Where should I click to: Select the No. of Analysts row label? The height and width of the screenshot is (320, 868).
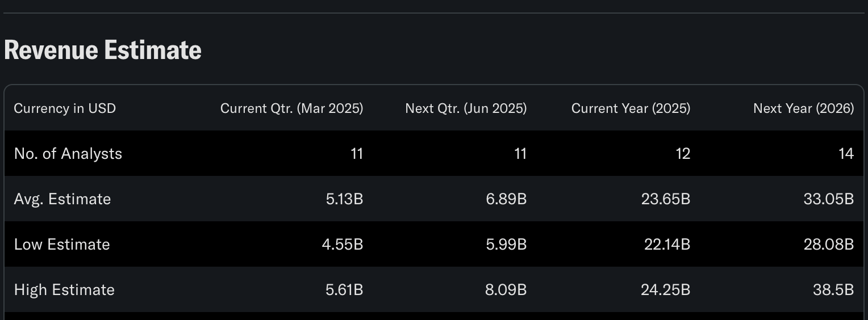click(x=68, y=154)
